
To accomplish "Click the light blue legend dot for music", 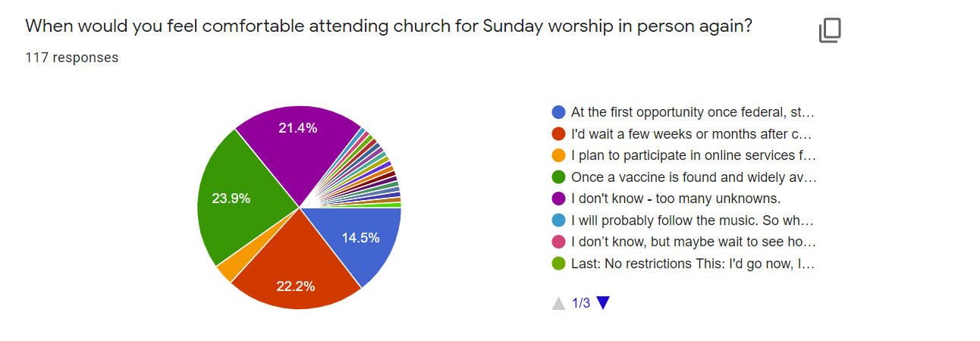I will (x=558, y=221).
